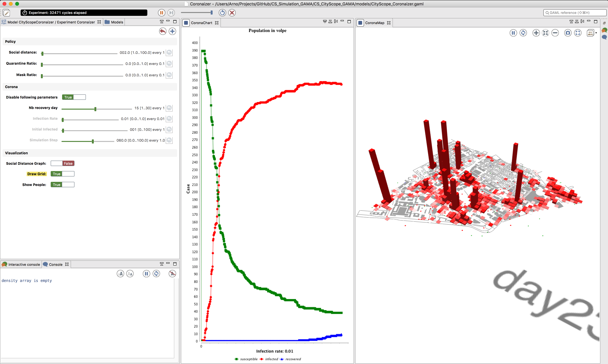Clear the console output

pyautogui.click(x=172, y=274)
